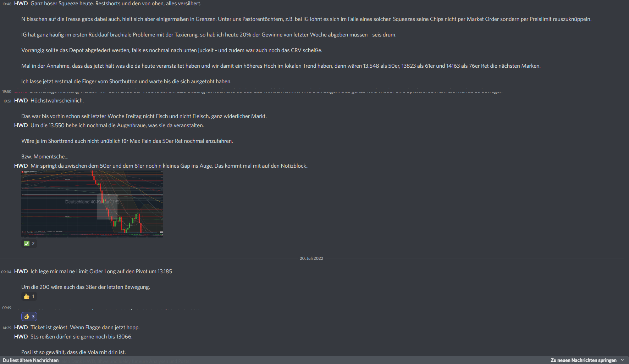629x364 pixels.
Task: Click the 19:48 message timestamp
Action: pyautogui.click(x=7, y=4)
